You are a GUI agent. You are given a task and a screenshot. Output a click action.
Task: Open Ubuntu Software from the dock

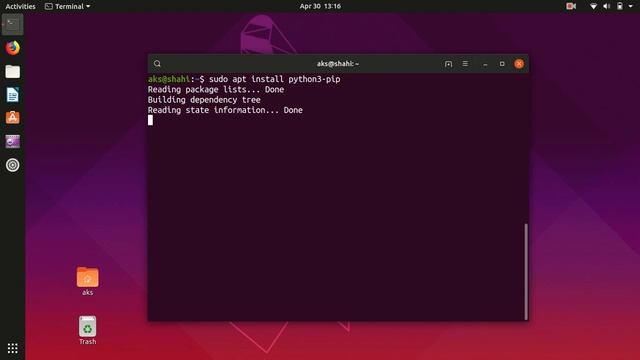[x=13, y=118]
